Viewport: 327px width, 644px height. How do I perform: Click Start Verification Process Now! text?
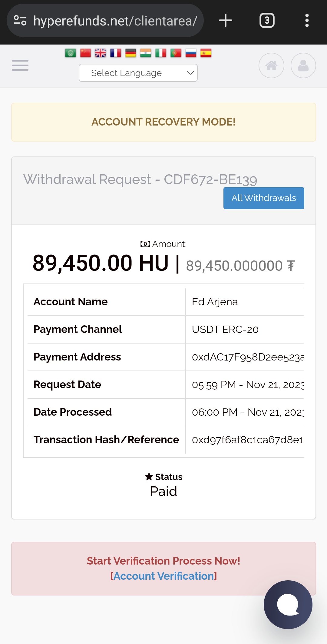[x=163, y=561]
